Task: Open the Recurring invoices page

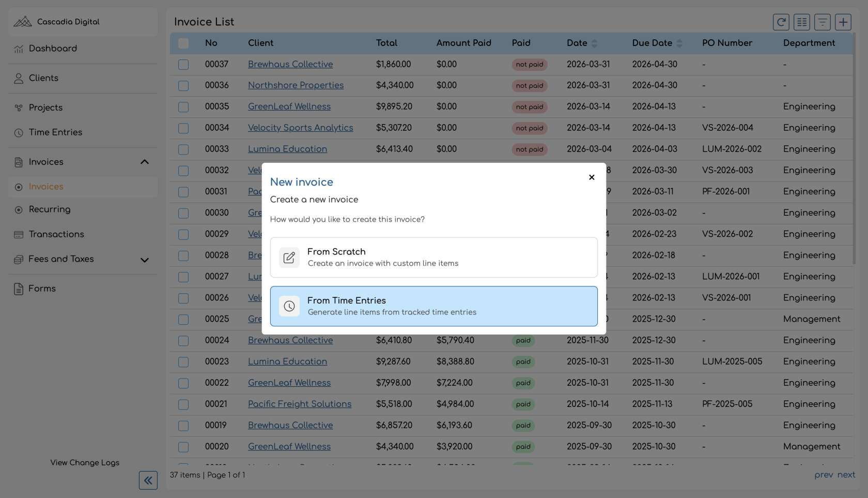Action: (x=83, y=209)
